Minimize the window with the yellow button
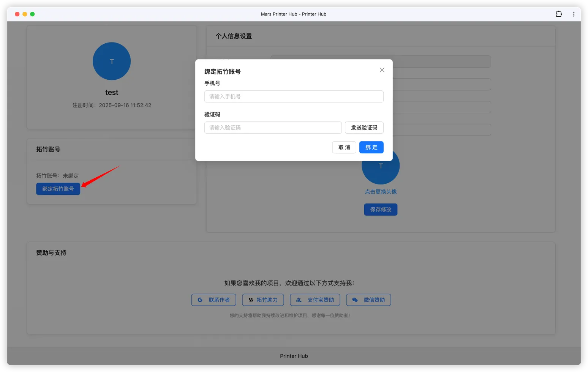This screenshot has height=372, width=588. 25,14
